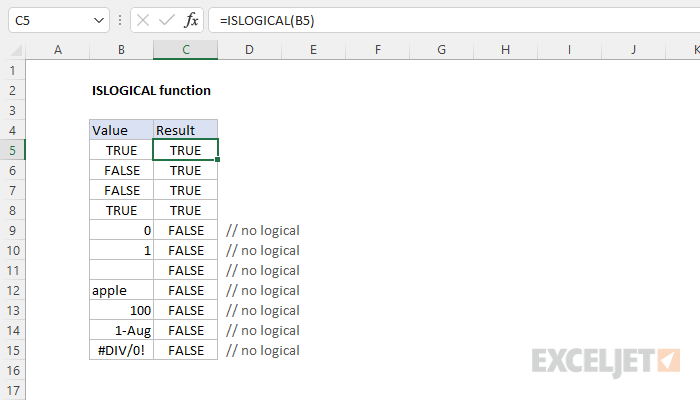The image size is (700, 400).
Task: Select column D header
Action: coord(250,50)
